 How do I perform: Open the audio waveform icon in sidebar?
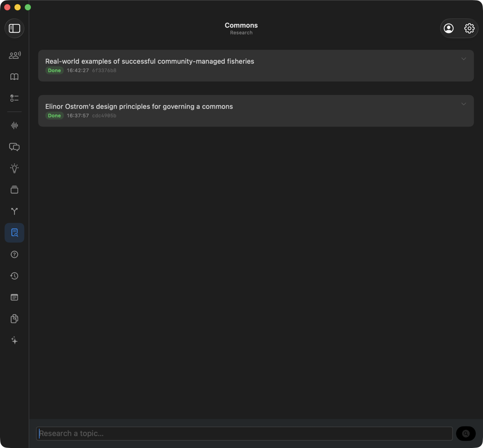click(14, 125)
